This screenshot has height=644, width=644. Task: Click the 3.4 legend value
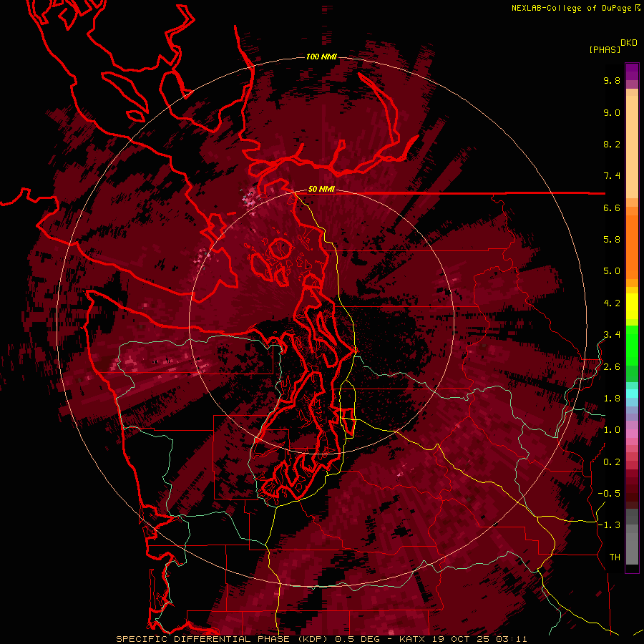tap(612, 335)
